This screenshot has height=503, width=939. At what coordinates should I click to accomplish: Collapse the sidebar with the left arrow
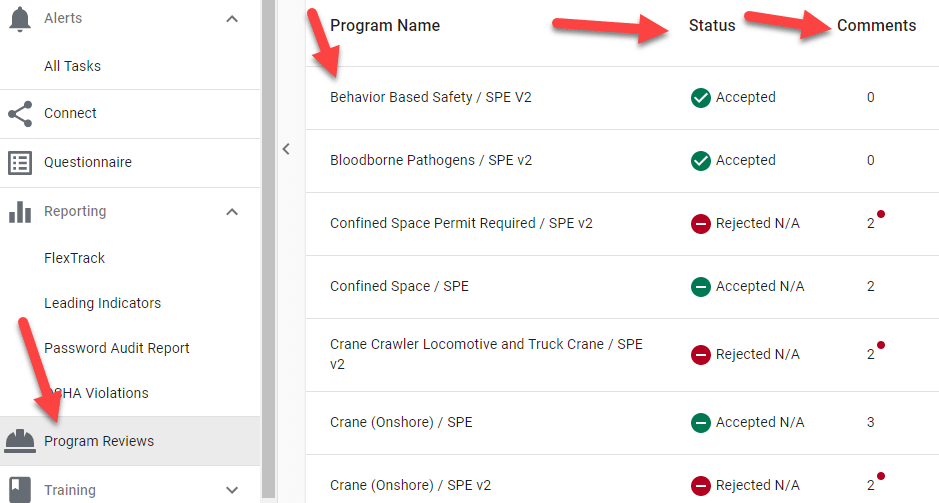click(x=286, y=149)
